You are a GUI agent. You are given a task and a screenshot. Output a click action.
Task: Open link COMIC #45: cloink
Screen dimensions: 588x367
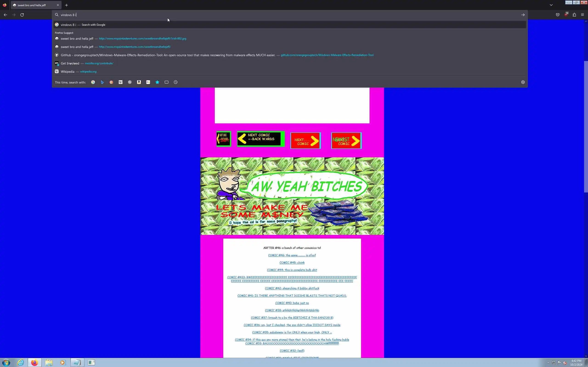click(292, 263)
